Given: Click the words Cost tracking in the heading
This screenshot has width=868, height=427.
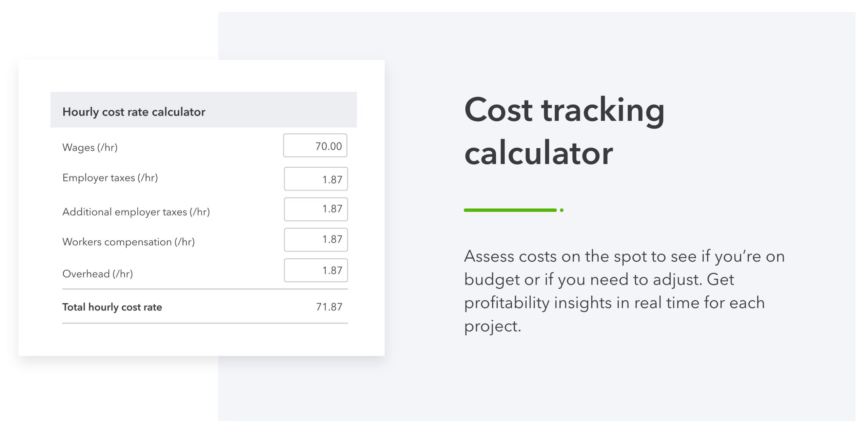Looking at the screenshot, I should (564, 110).
